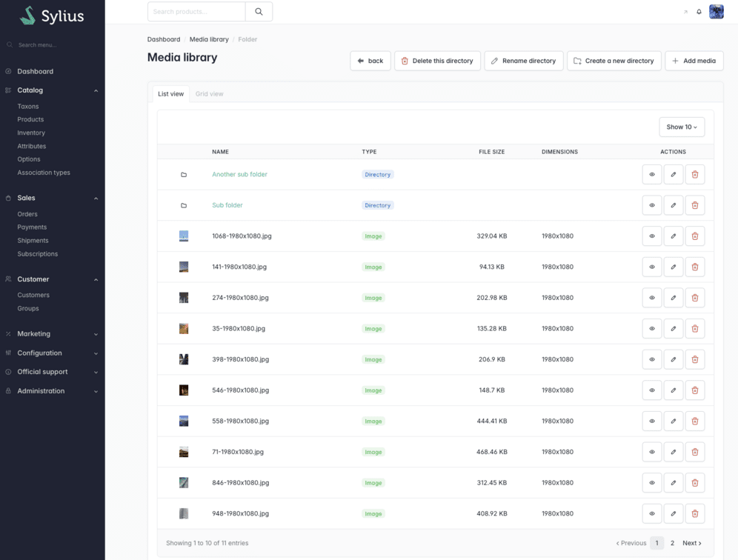
Task: Click eye icon for 558-1980x1080.jpg
Action: (x=652, y=421)
